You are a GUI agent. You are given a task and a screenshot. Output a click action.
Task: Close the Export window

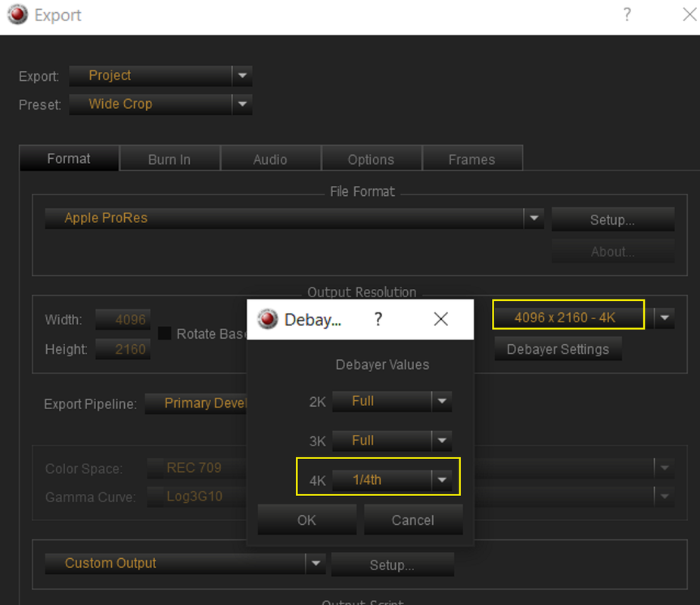click(689, 14)
